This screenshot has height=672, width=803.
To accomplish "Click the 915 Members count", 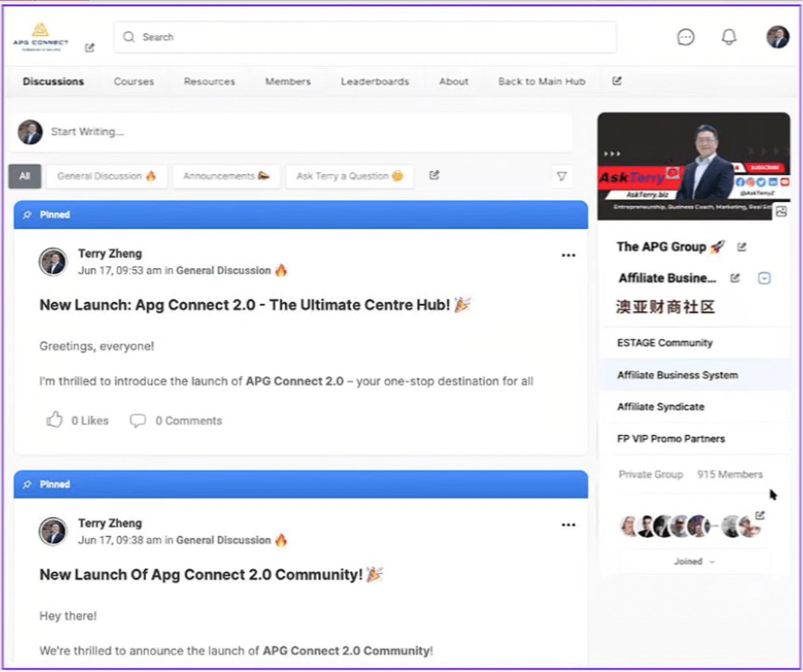I will 730,475.
